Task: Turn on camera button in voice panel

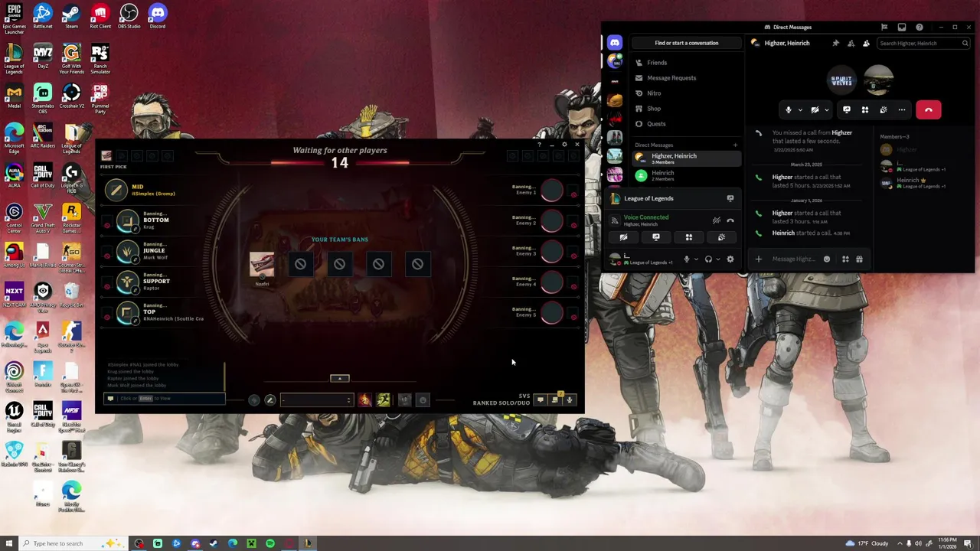Action: (623, 237)
